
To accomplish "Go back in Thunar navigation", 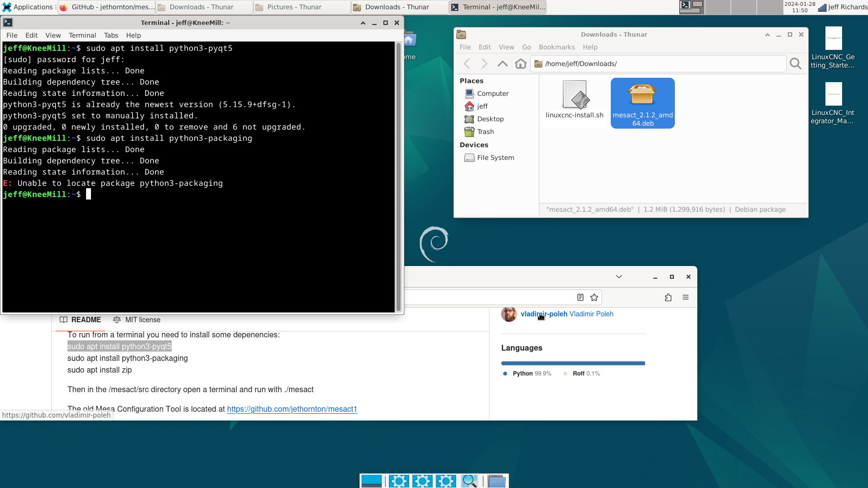I will [467, 64].
